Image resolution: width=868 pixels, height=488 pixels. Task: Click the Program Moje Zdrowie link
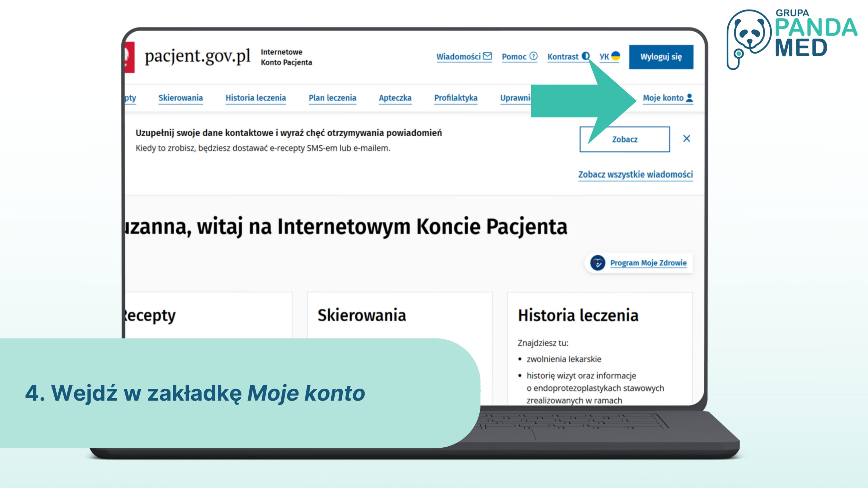click(648, 263)
